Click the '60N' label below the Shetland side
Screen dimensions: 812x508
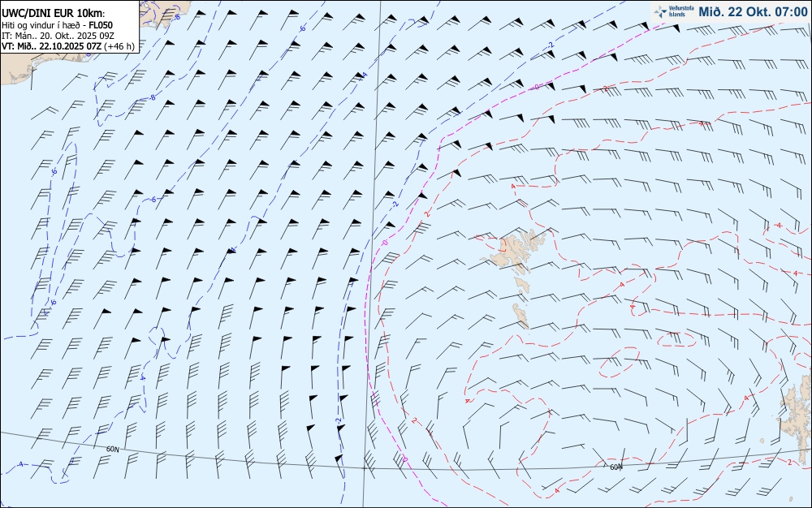pos(615,467)
